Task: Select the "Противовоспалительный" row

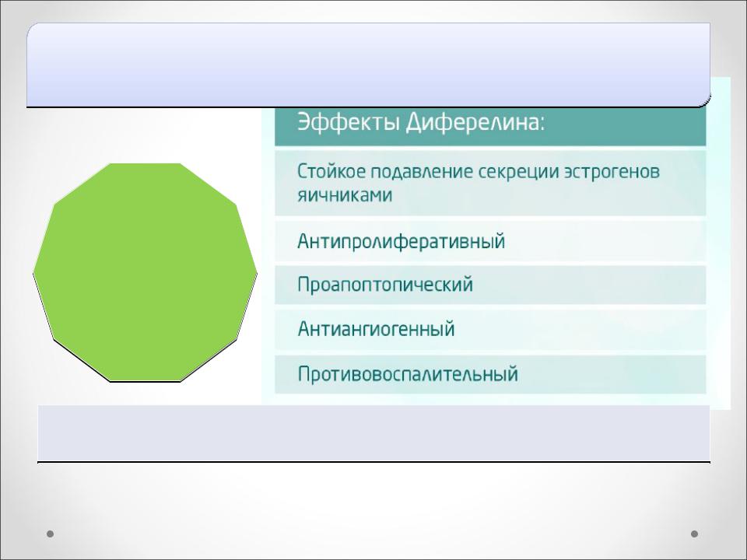Action: click(490, 374)
